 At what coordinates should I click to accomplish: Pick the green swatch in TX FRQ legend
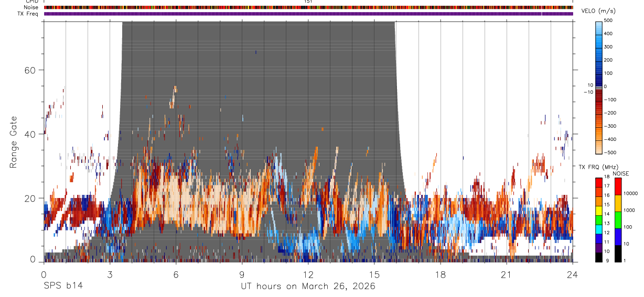pyautogui.click(x=599, y=220)
